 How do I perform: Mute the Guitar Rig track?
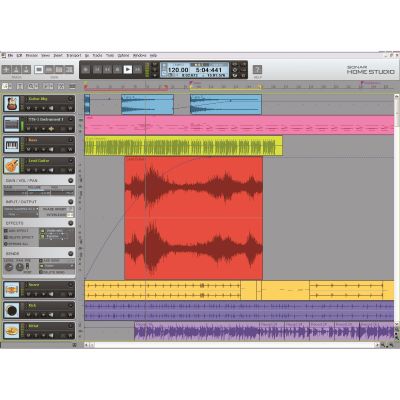point(28,108)
